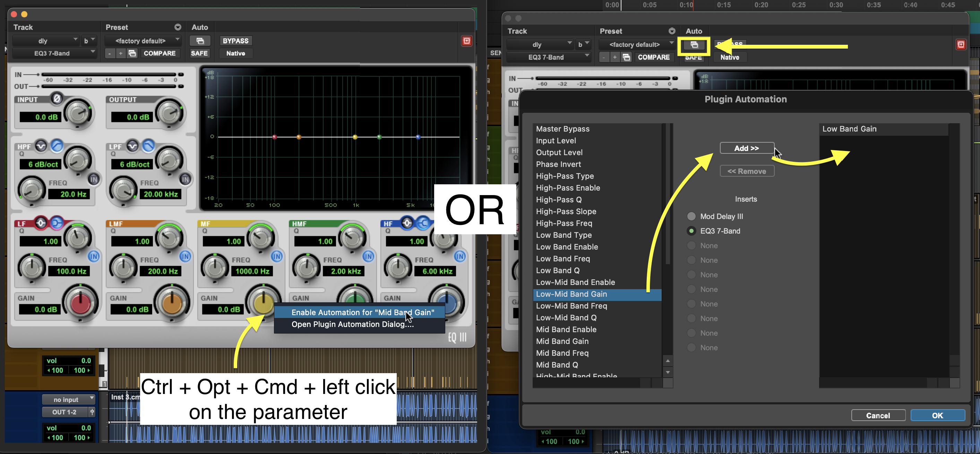Viewport: 980px width, 454px height.
Task: Select LF shelf filter type icon
Action: (x=57, y=223)
